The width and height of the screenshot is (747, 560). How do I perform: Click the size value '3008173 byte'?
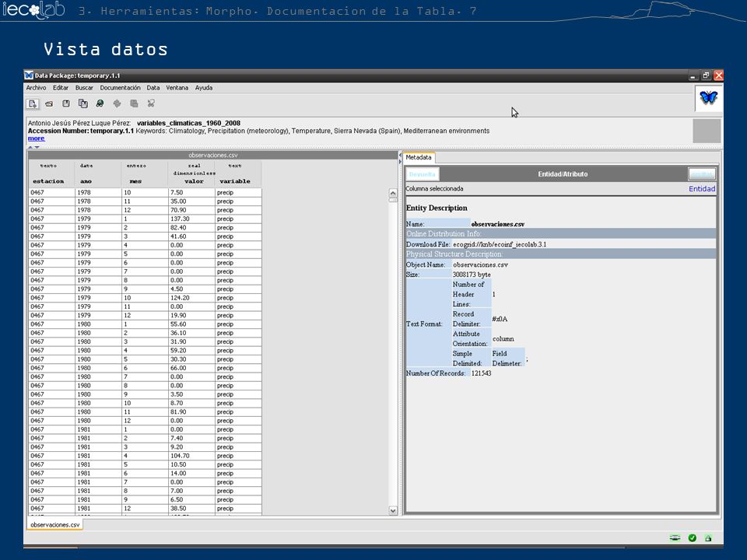pyautogui.click(x=472, y=275)
